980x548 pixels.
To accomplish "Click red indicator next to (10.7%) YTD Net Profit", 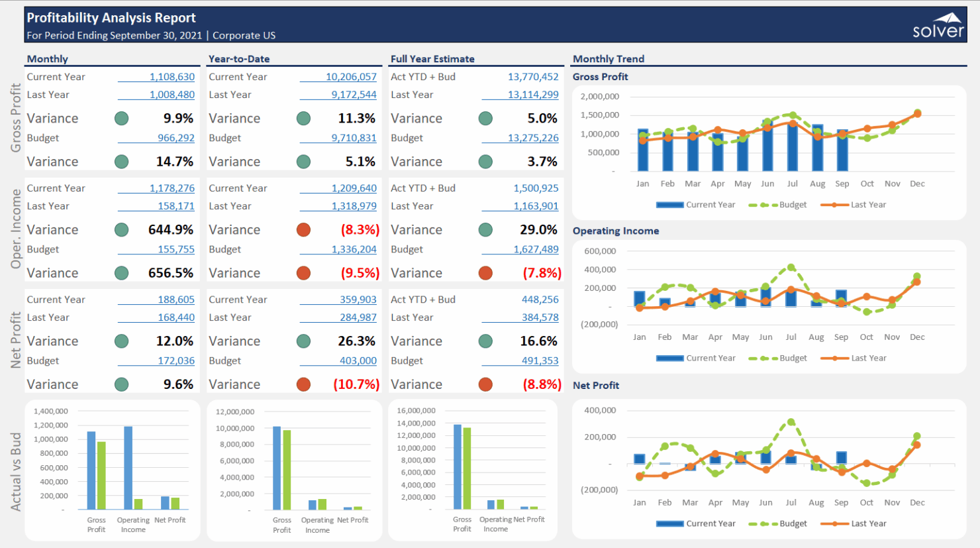I will (303, 384).
